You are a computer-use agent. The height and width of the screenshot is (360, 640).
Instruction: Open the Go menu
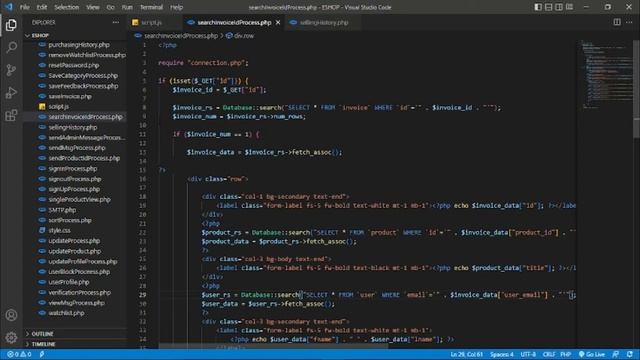click(111, 7)
